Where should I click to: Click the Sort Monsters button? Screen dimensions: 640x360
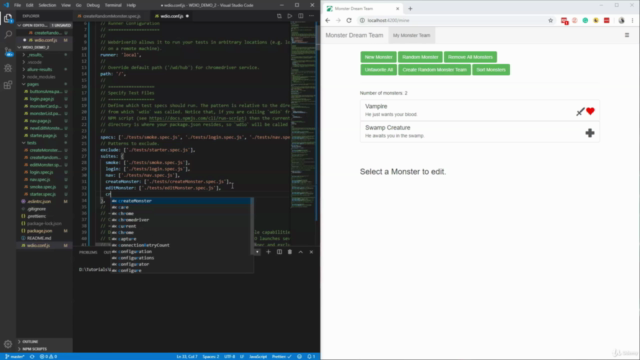point(491,70)
